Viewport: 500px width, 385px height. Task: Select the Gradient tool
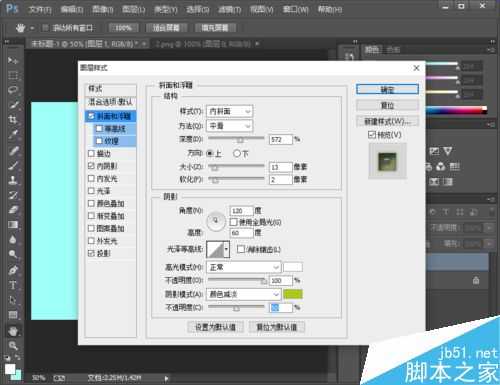point(13,225)
